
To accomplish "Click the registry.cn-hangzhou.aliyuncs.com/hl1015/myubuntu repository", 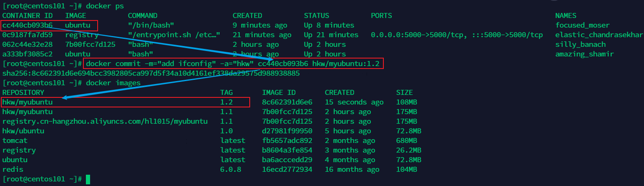I will [x=105, y=121].
